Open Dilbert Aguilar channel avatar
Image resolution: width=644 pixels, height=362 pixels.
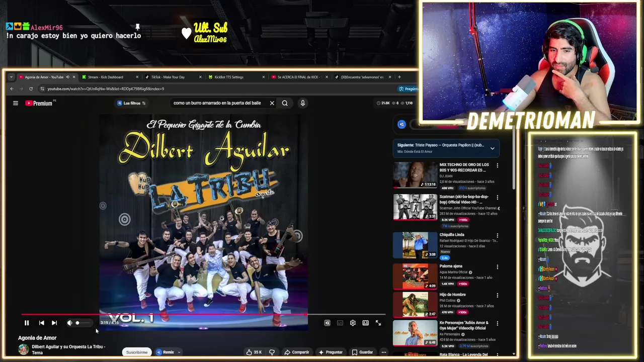coord(24,349)
